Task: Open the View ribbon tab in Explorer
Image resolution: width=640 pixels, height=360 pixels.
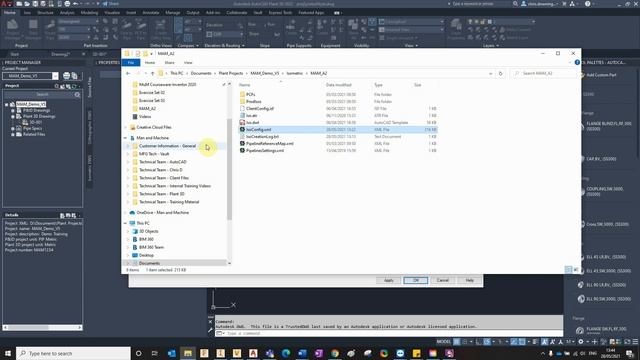Action: (x=188, y=62)
